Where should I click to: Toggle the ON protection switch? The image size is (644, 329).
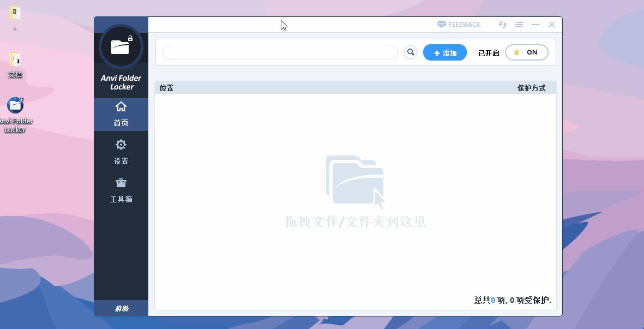527,52
